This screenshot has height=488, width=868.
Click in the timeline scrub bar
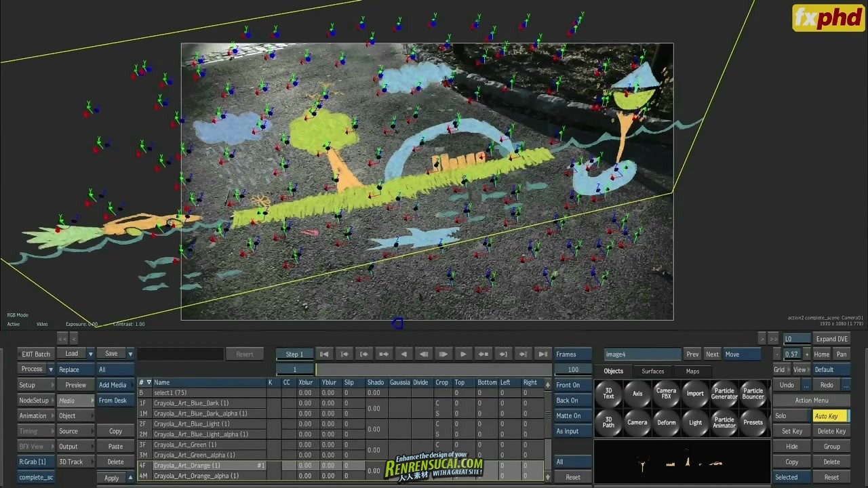click(x=434, y=369)
